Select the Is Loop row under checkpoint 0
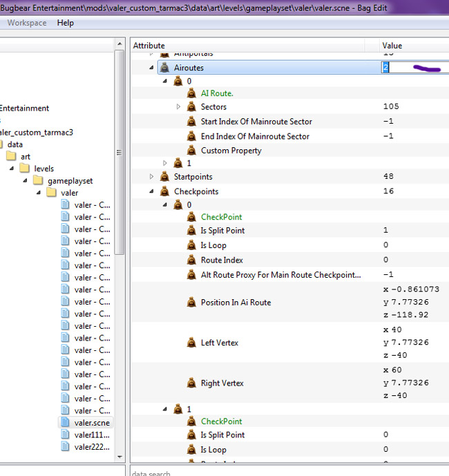 coord(290,245)
